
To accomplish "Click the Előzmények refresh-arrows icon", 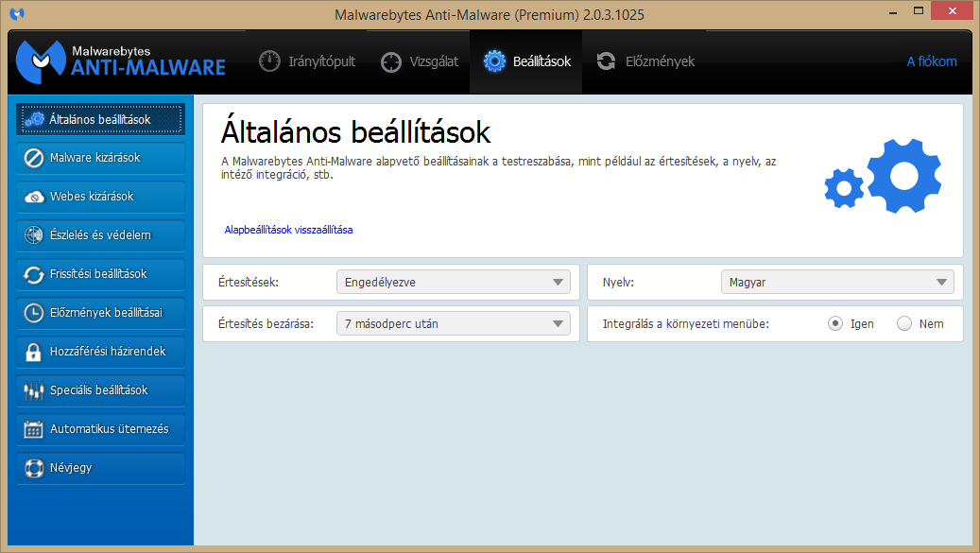I will coord(606,61).
